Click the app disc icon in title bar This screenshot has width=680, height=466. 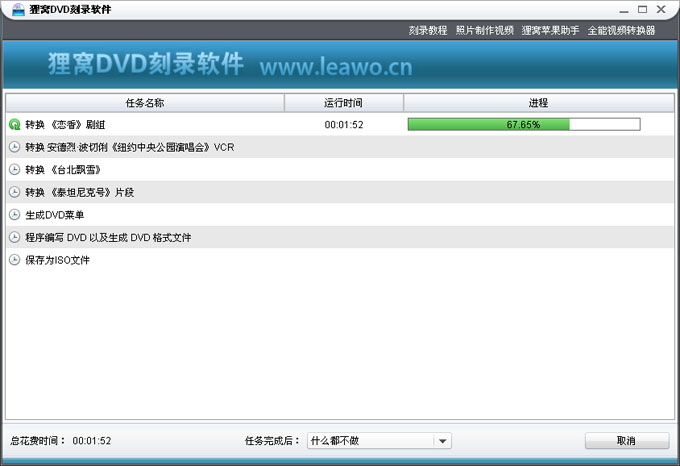[x=18, y=9]
